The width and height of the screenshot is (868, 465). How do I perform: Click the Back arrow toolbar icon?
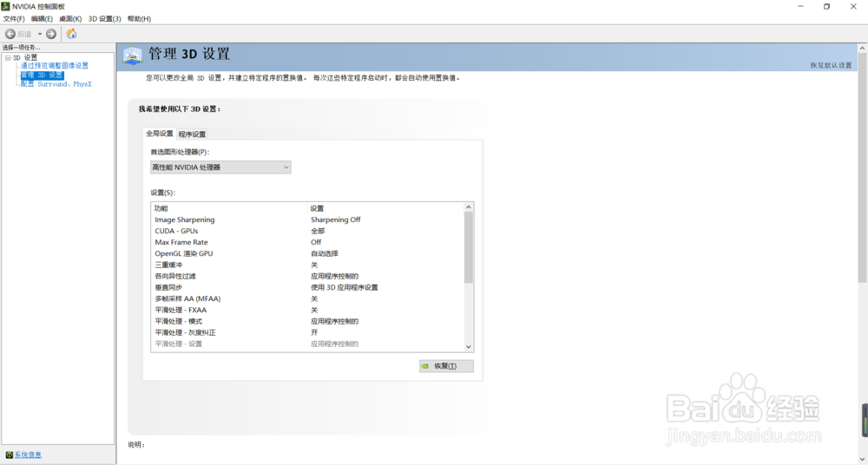(10, 35)
